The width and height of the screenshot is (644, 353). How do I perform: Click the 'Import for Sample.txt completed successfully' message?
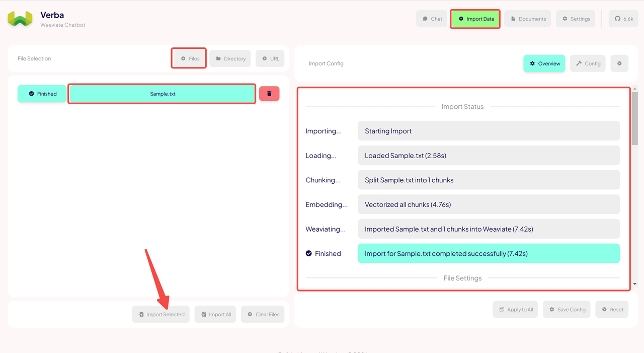(x=489, y=254)
